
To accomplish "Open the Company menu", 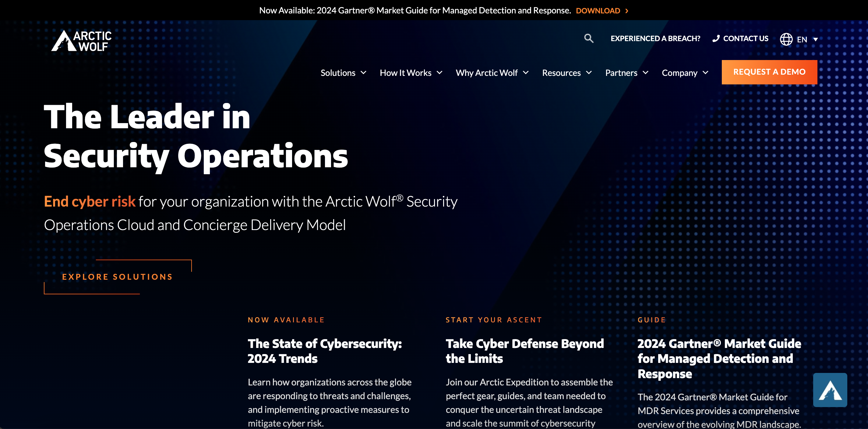I will [x=680, y=73].
